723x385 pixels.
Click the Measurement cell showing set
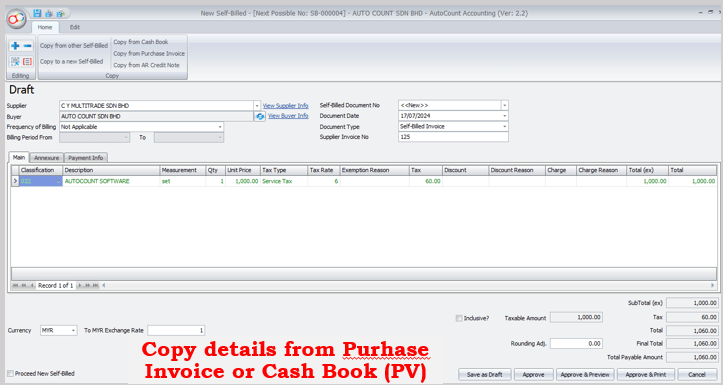[183, 181]
